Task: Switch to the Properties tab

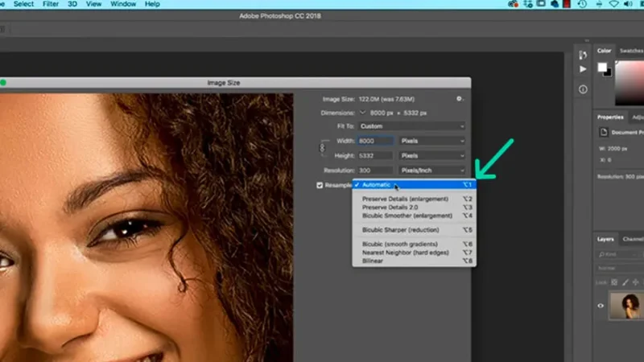Action: [610, 117]
